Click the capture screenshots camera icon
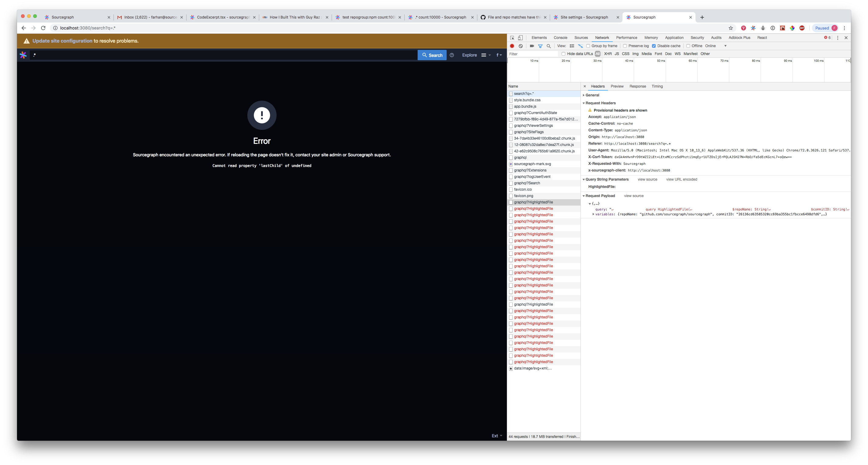The width and height of the screenshot is (868, 465). (x=532, y=46)
